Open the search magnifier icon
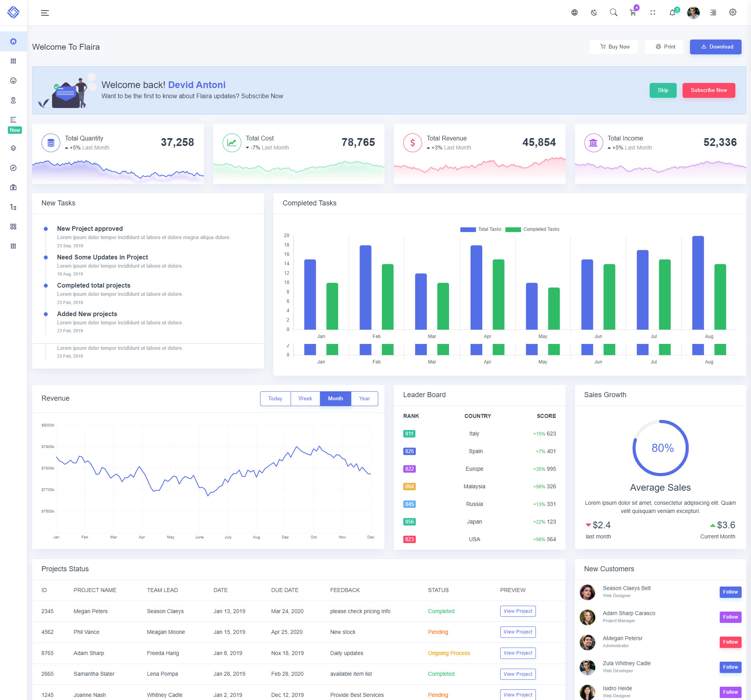 (x=613, y=13)
